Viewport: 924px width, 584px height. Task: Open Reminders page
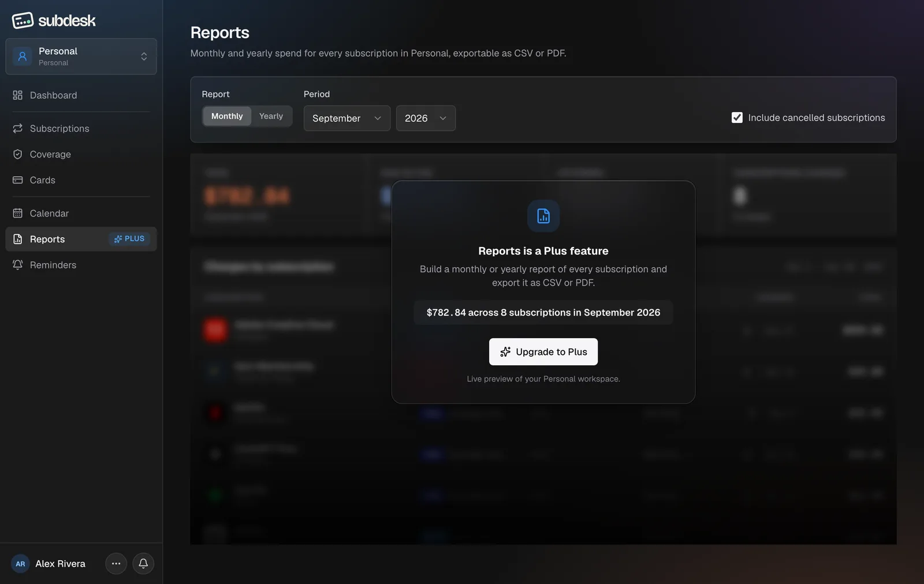tap(81, 265)
